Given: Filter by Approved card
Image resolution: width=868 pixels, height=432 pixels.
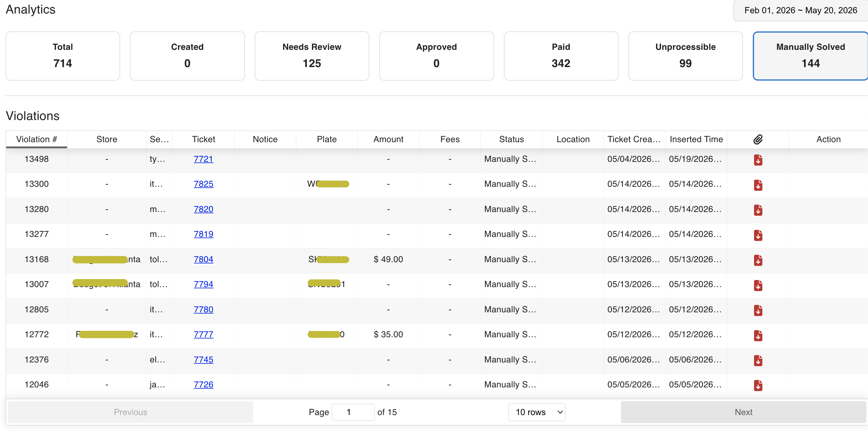Looking at the screenshot, I should 436,56.
